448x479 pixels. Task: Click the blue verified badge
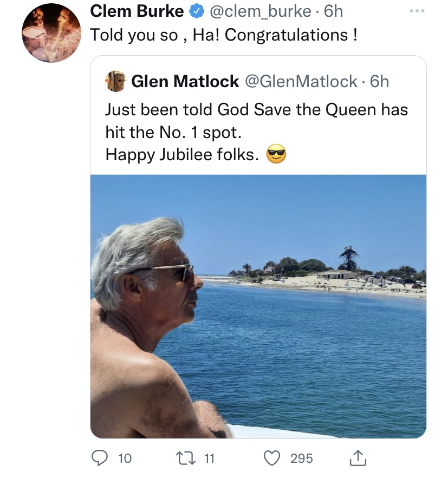click(194, 11)
